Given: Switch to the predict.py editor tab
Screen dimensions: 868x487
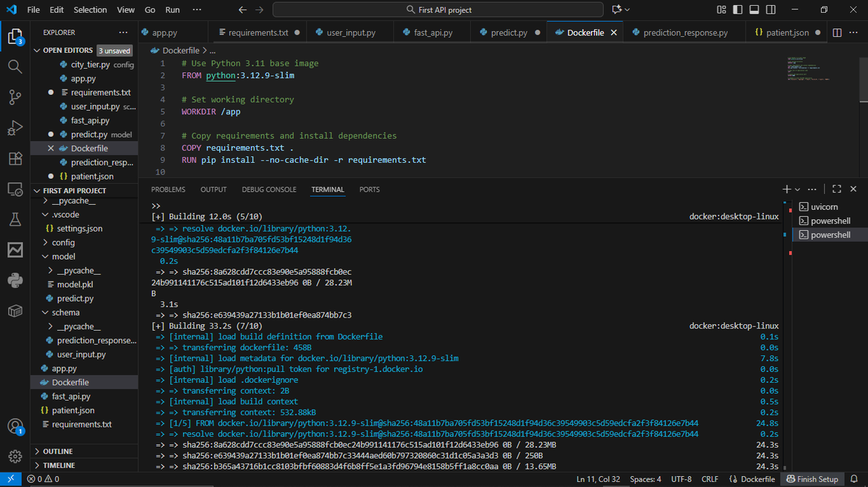Looking at the screenshot, I should pyautogui.click(x=509, y=33).
